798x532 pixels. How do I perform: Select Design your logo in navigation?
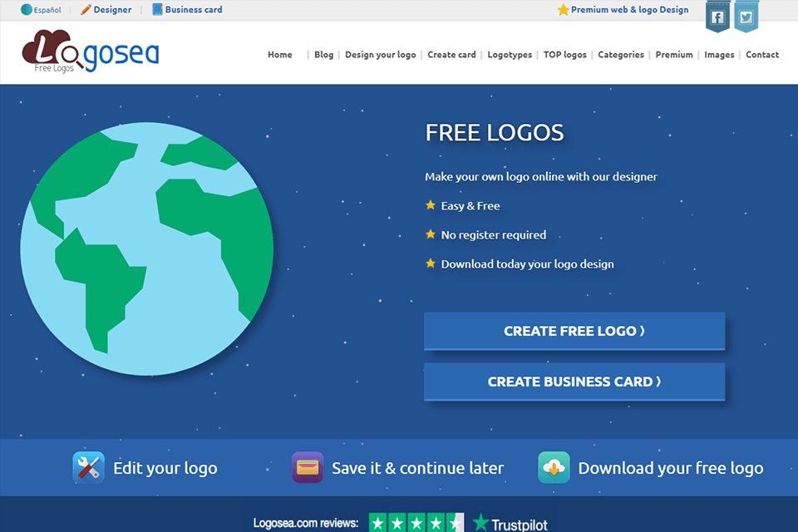(381, 55)
